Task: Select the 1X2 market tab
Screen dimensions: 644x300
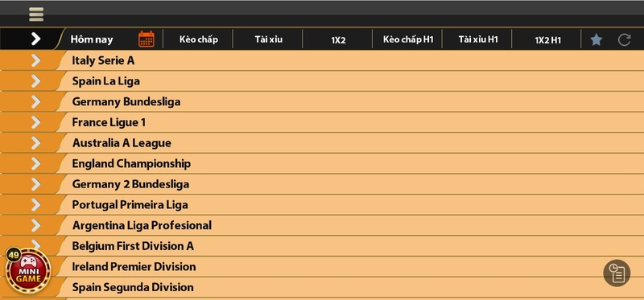Action: (x=338, y=39)
